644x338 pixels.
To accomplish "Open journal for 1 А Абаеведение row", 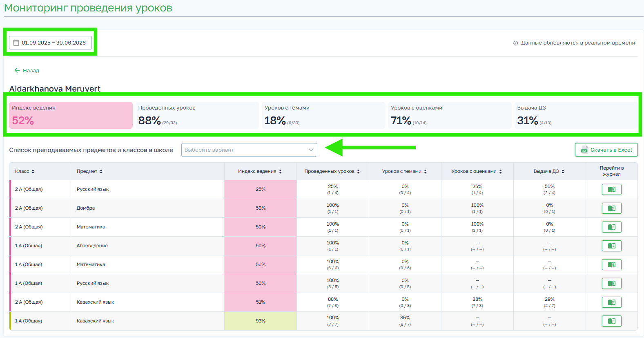I will (611, 246).
